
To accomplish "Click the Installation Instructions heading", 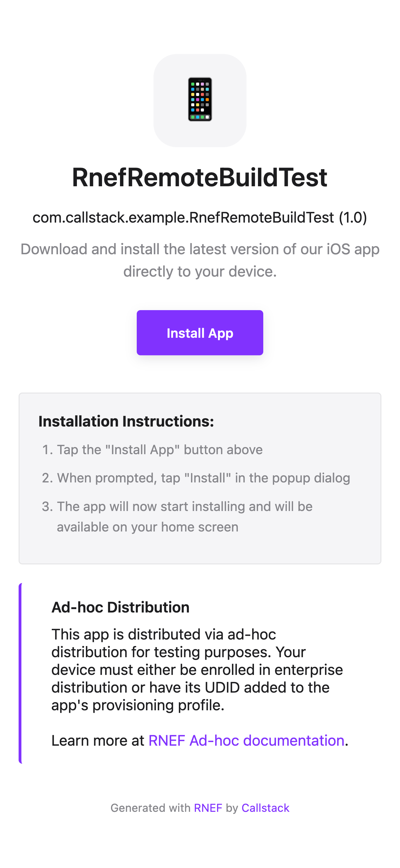I will point(126,421).
